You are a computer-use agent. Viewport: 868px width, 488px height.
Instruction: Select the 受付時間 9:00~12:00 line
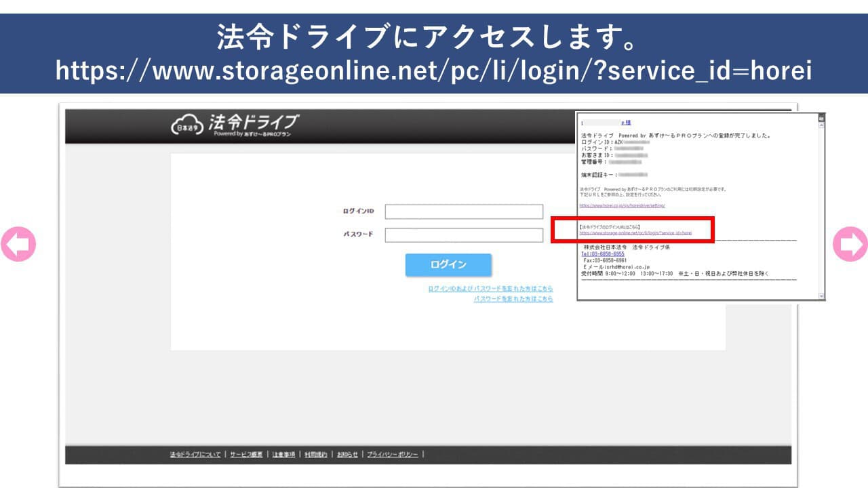tap(675, 274)
